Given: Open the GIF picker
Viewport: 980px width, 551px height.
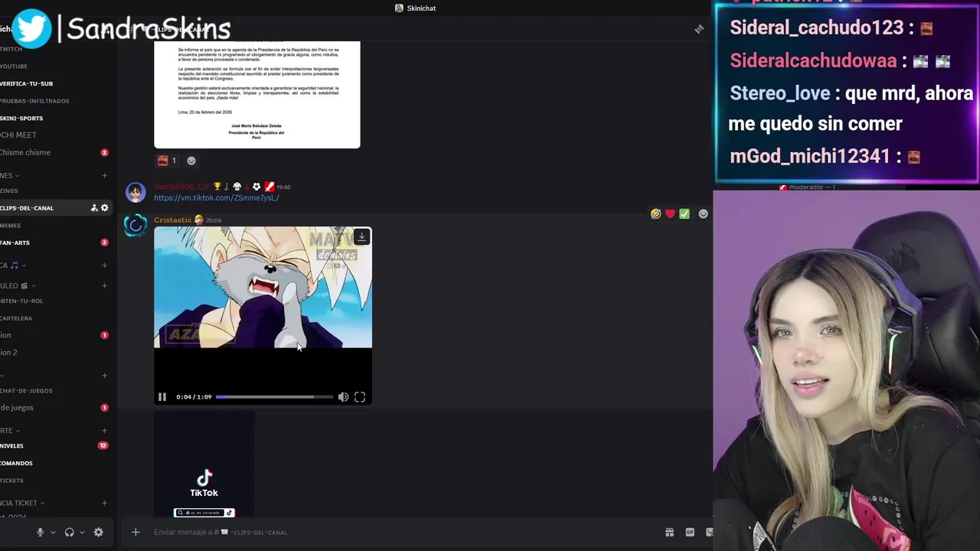Looking at the screenshot, I should tap(690, 532).
